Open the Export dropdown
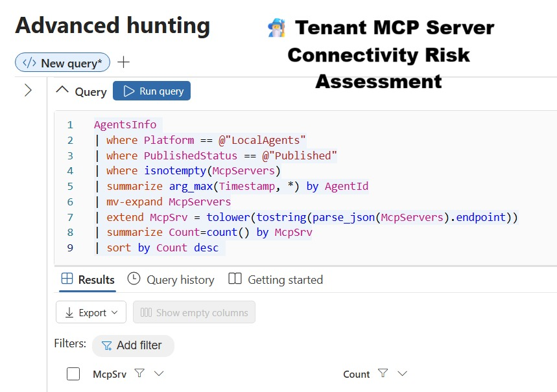Viewport: 557px width, 392px height. pos(91,312)
